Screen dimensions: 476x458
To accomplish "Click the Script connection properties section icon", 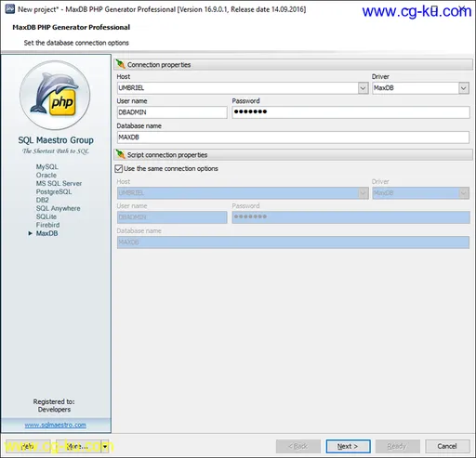I will pos(120,154).
